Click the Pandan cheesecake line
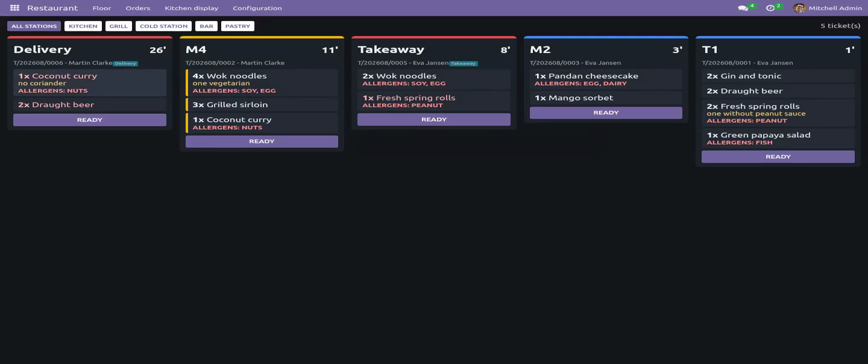The image size is (868, 364). [606, 80]
